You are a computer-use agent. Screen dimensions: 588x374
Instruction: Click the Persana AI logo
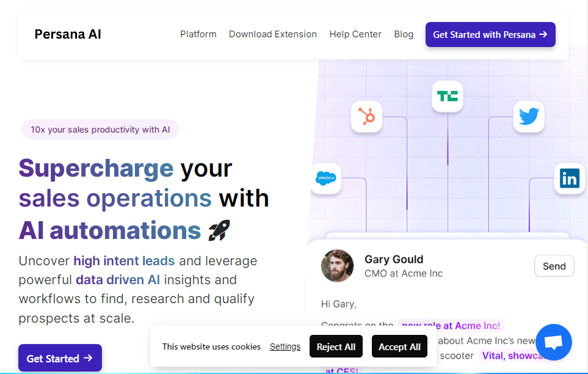pos(68,34)
